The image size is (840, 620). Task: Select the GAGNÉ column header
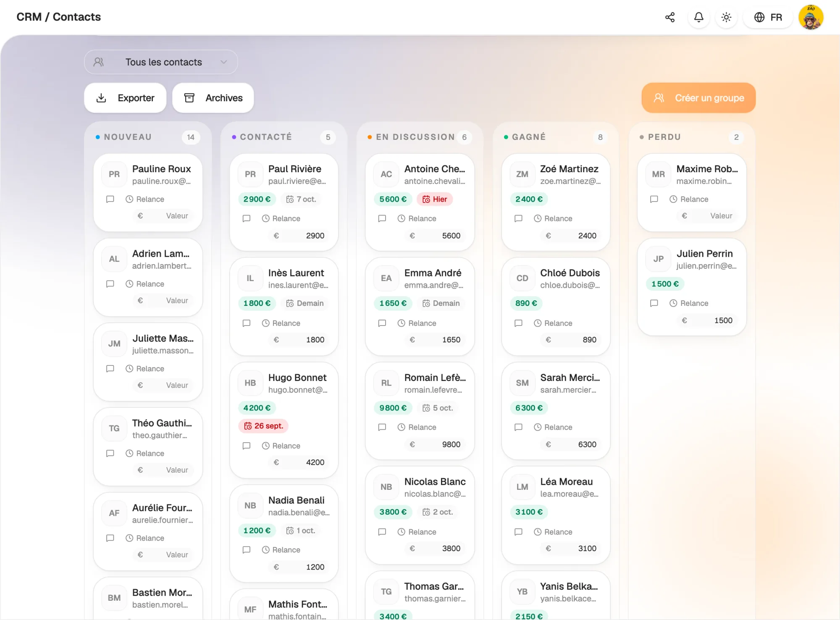(x=529, y=137)
